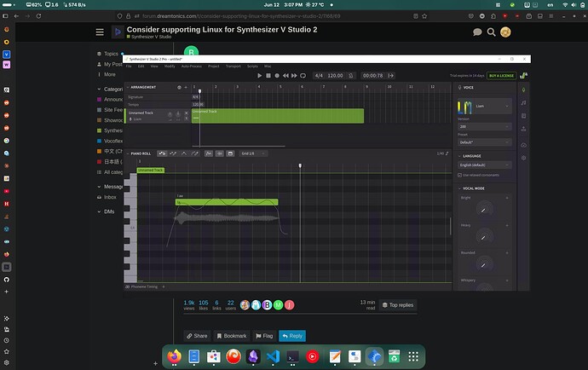This screenshot has width=588, height=370.
Task: Click the globe icon in the Arrangement header
Action: 179,87
